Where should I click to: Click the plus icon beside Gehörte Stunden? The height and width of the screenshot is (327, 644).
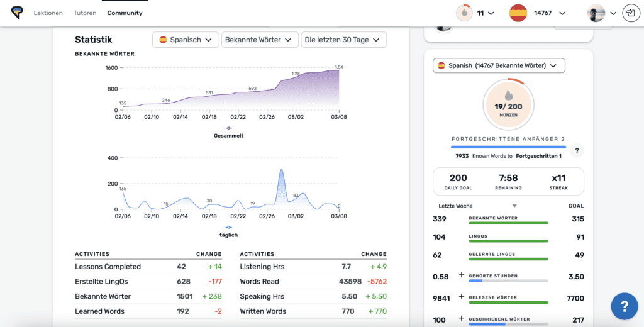[461, 276]
